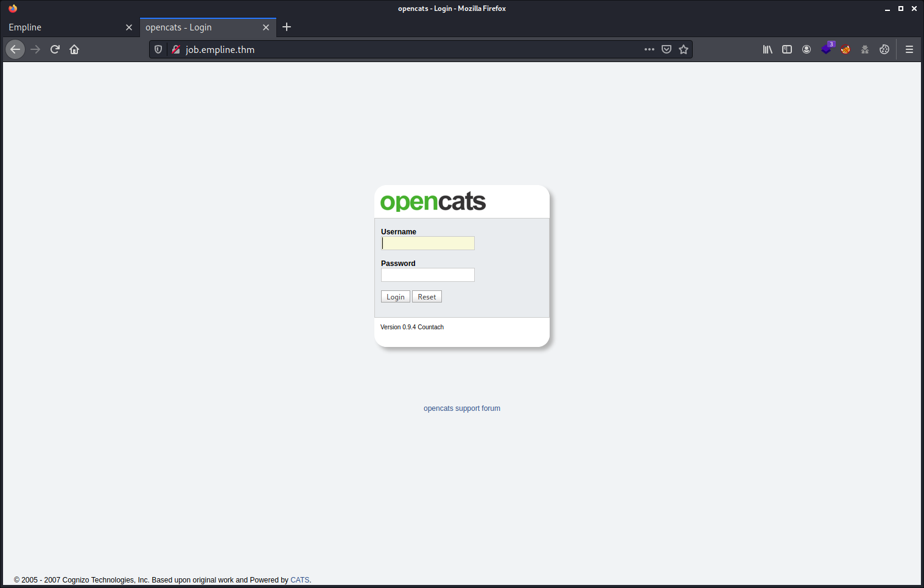924x588 pixels.
Task: Close the Firefox window
Action: [914, 9]
